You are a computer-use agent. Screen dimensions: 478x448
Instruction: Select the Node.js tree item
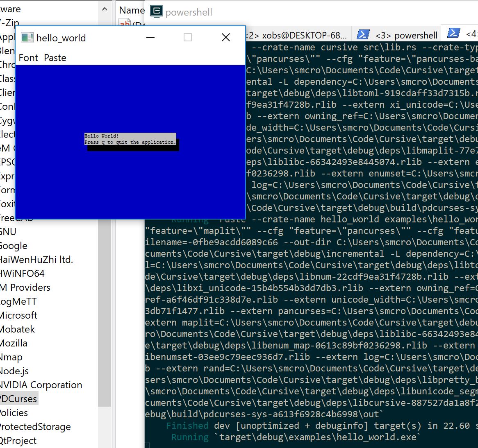point(14,371)
